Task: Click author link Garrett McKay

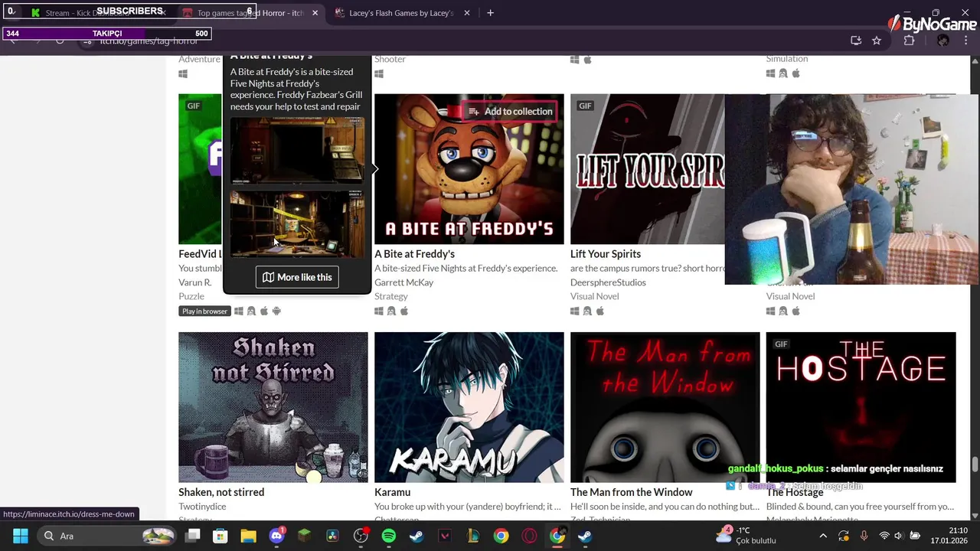Action: point(403,282)
